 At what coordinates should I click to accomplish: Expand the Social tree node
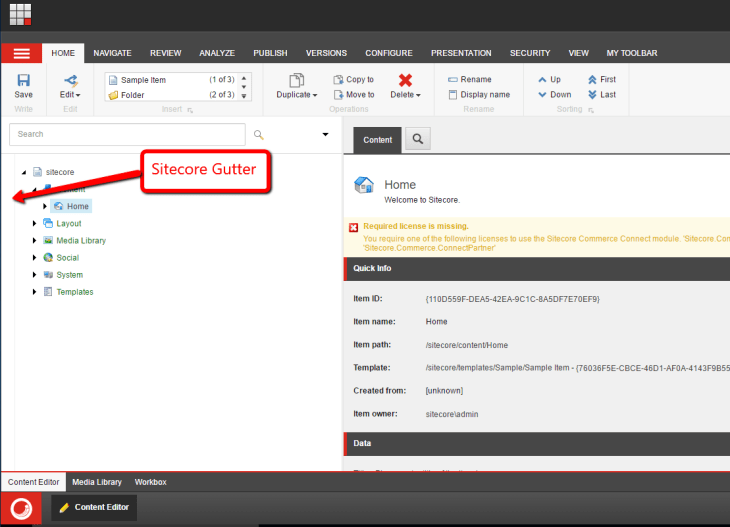(34, 257)
